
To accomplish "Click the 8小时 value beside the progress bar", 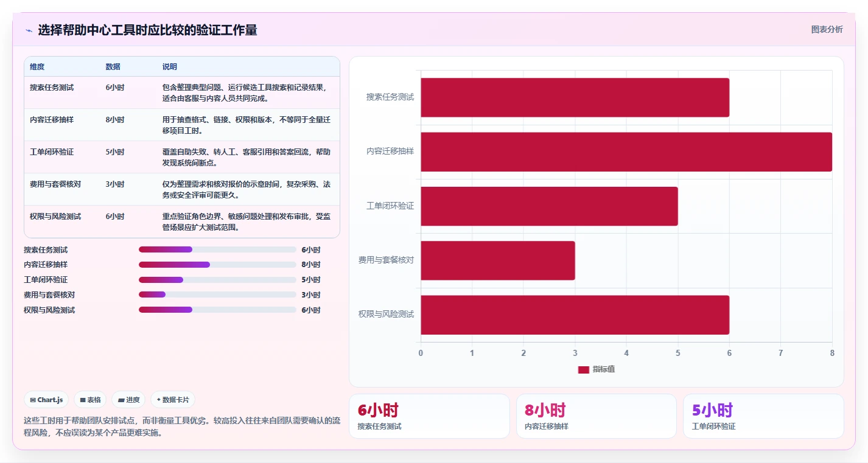I will (311, 265).
